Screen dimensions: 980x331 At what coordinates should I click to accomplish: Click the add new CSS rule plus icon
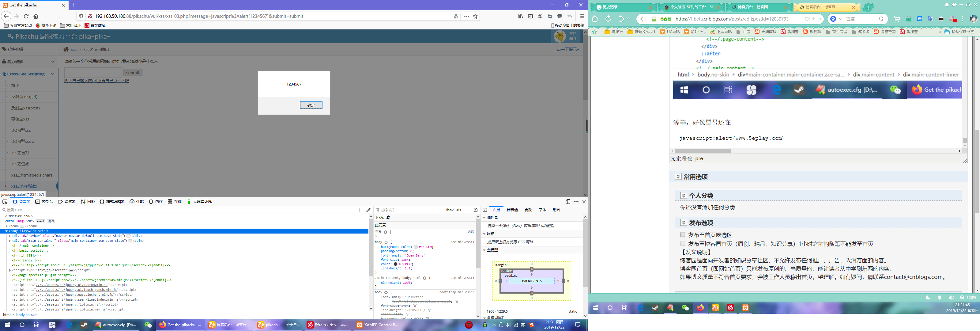point(467,210)
